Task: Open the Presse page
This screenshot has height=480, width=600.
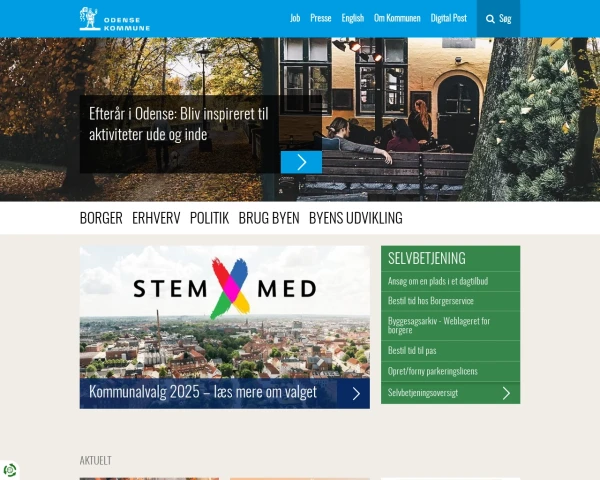Action: point(321,18)
